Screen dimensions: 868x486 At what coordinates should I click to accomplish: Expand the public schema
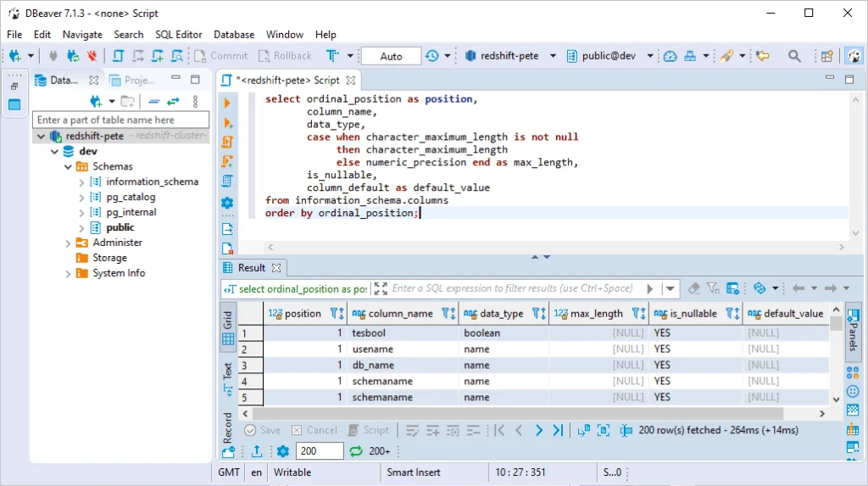tap(81, 228)
